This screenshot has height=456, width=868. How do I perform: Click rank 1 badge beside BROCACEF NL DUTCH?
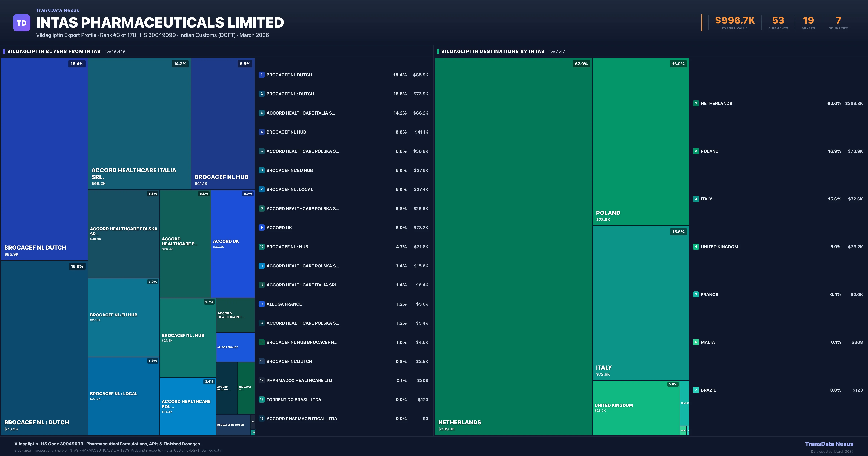tap(261, 75)
